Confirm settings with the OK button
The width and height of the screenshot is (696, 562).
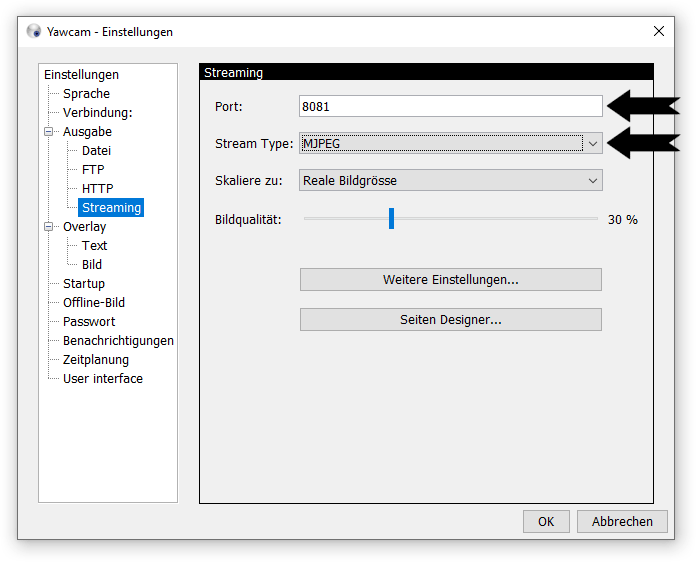(x=545, y=521)
